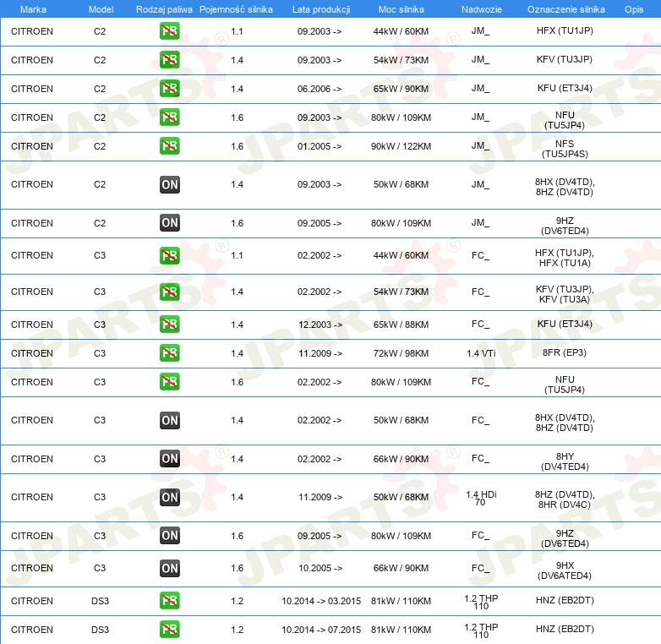Click the ON diesel icon in the C3 09.2005 row

click(169, 536)
